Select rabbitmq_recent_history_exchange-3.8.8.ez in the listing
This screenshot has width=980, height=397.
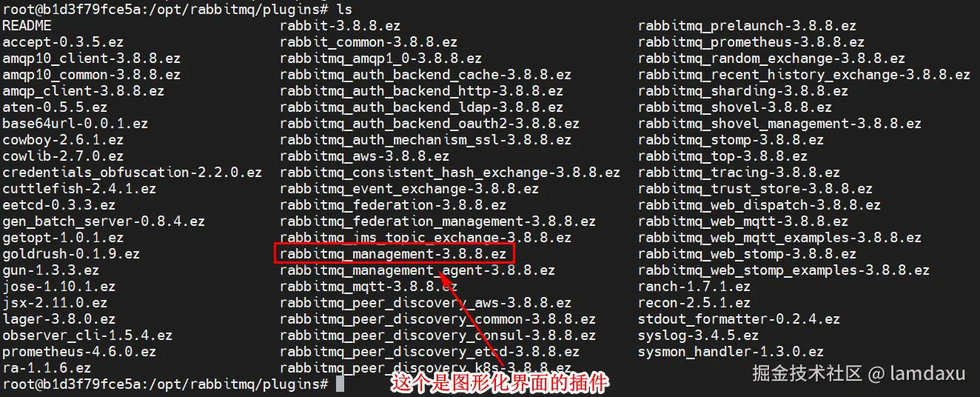[804, 75]
